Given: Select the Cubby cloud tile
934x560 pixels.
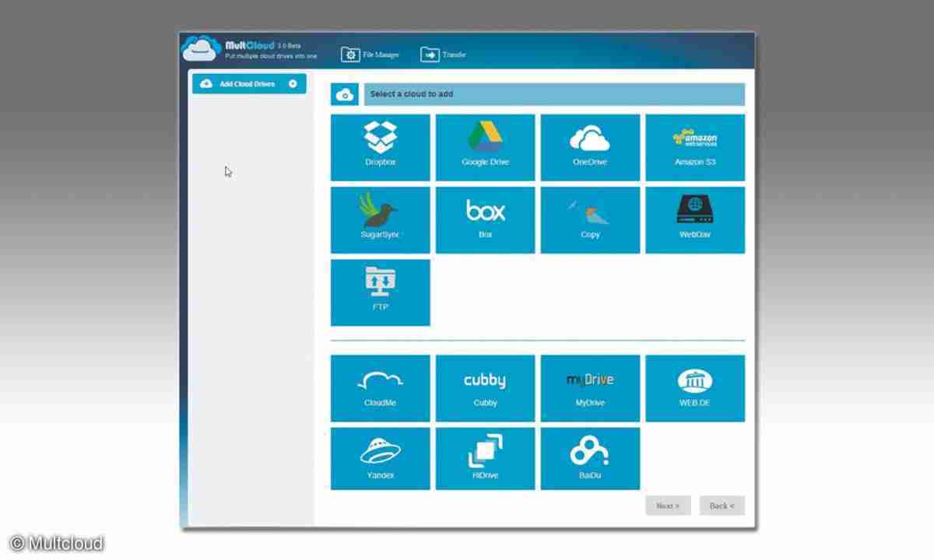Looking at the screenshot, I should [485, 388].
